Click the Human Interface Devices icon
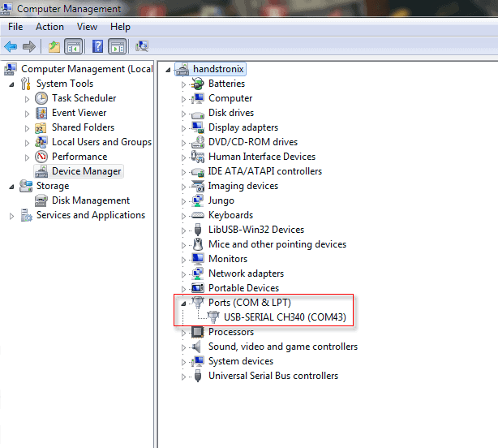 click(198, 157)
